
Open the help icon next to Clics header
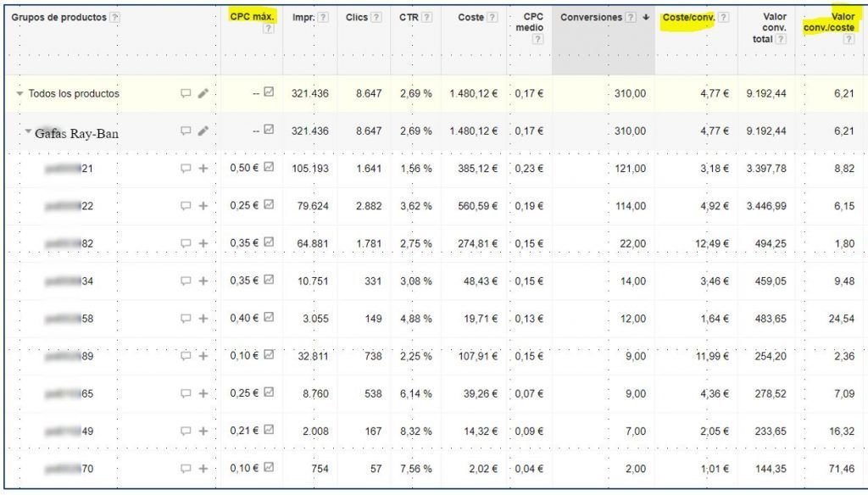(376, 17)
